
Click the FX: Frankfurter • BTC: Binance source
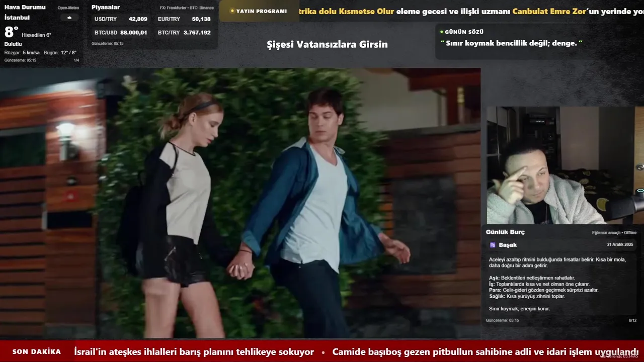187,8
